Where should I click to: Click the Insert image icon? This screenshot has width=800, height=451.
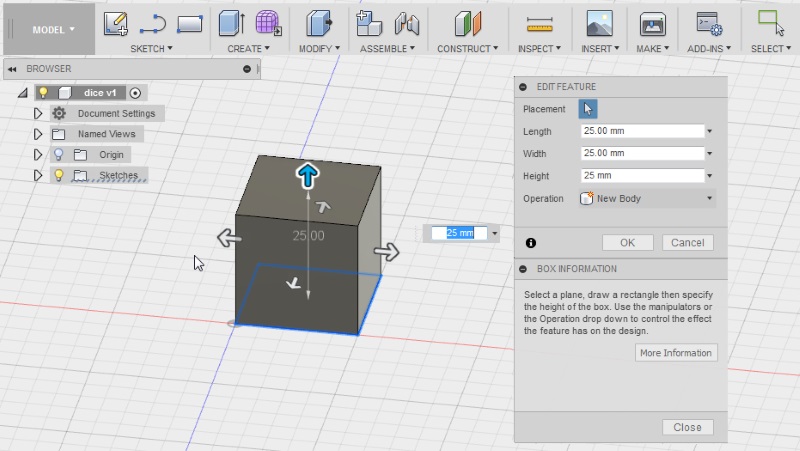click(x=599, y=23)
